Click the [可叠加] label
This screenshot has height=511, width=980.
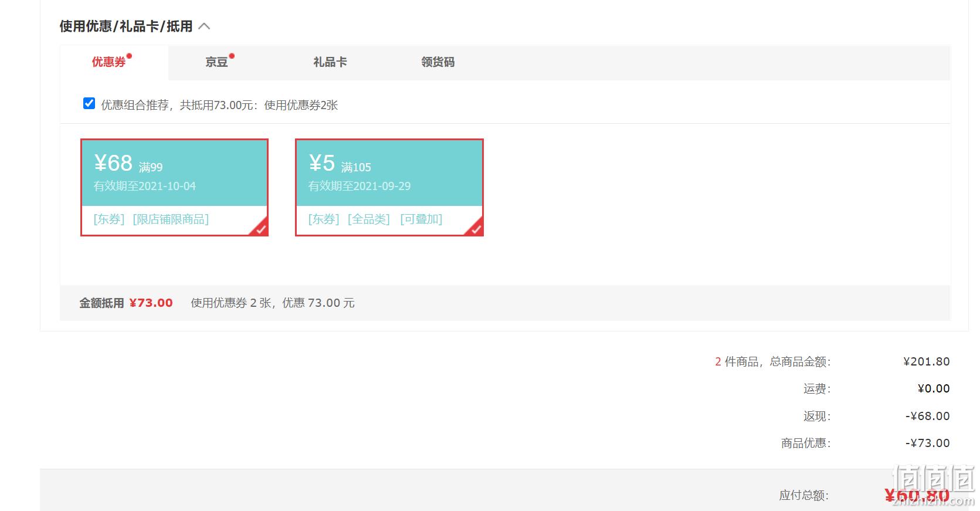421,219
